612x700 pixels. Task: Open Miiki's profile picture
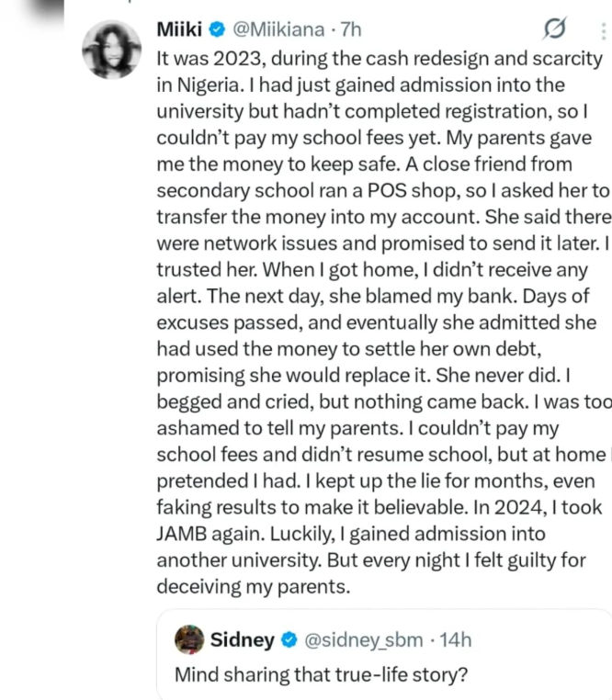click(x=112, y=49)
